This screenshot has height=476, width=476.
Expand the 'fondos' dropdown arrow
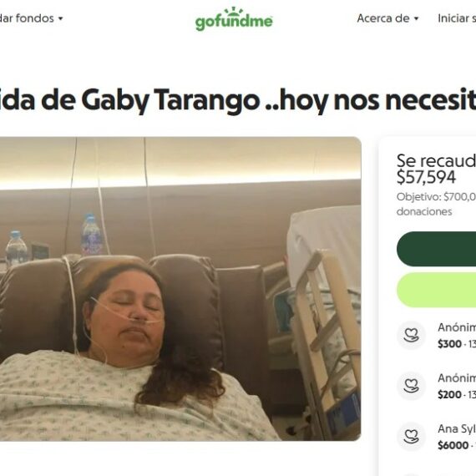point(61,19)
